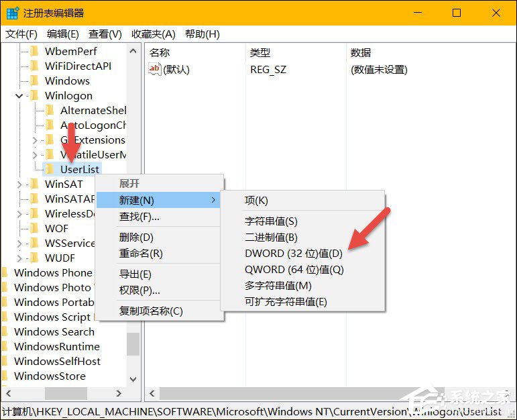Expand the WUDF tree node
The height and width of the screenshot is (420, 517).
pyautogui.click(x=19, y=258)
